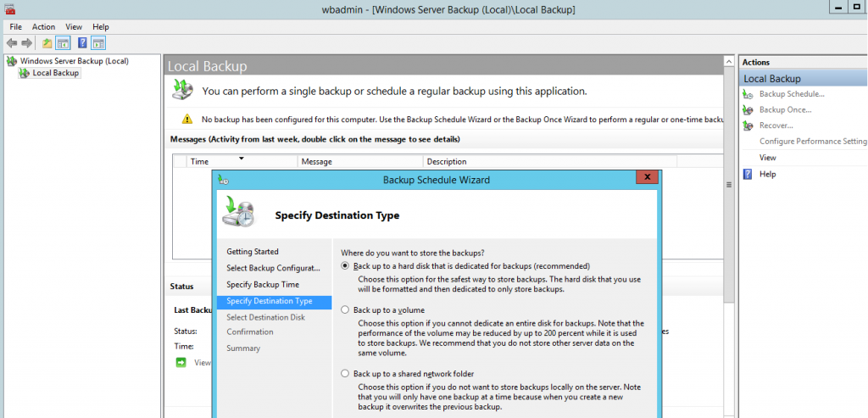Click the large wizard header disk-clock icon

(238, 211)
